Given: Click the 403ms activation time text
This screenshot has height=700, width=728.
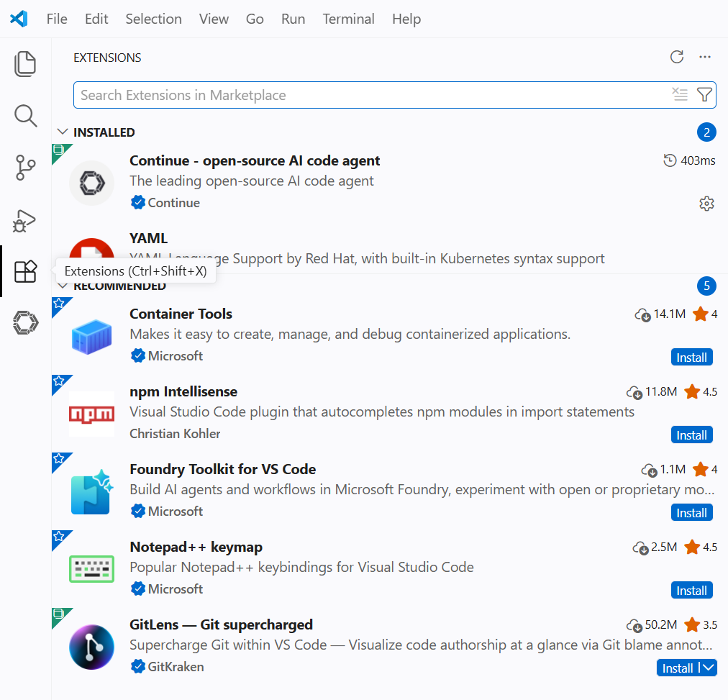Looking at the screenshot, I should [x=698, y=160].
